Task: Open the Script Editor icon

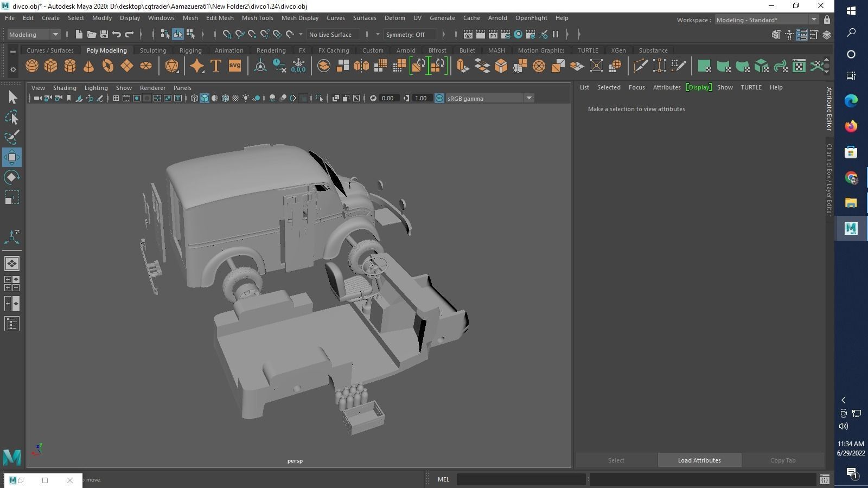Action: 825,479
